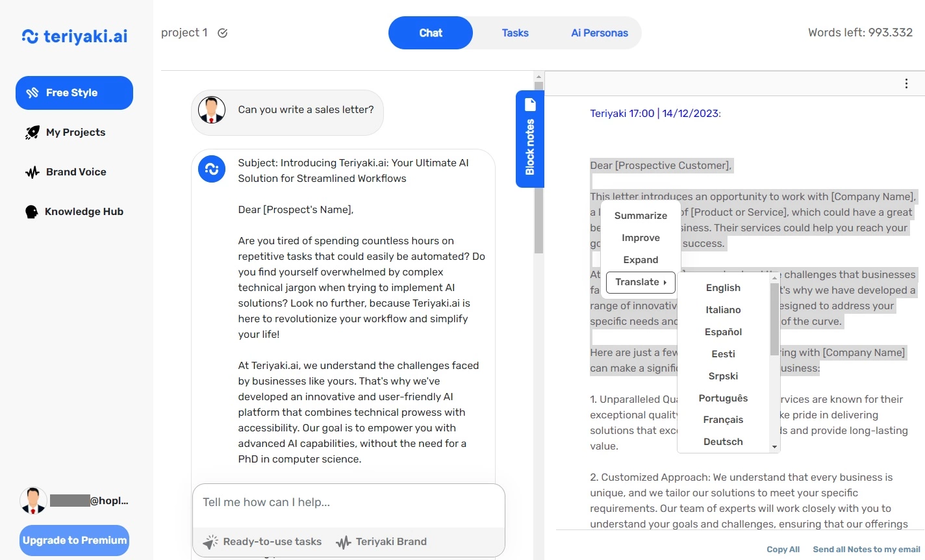Click the head icon beside Knowledge Hub
Image resolution: width=925 pixels, height=560 pixels.
pos(31,212)
